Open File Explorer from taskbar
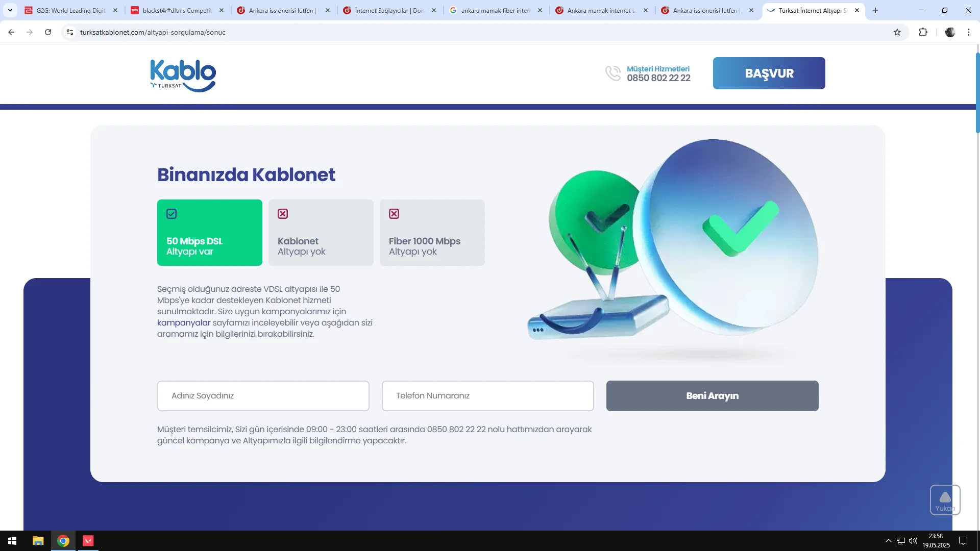Image resolution: width=980 pixels, height=551 pixels. [38, 541]
